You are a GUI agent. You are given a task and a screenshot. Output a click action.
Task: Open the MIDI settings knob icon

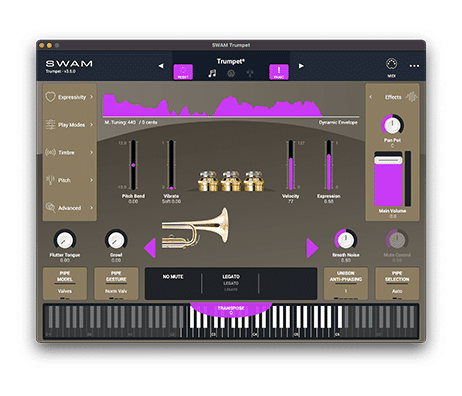point(391,64)
